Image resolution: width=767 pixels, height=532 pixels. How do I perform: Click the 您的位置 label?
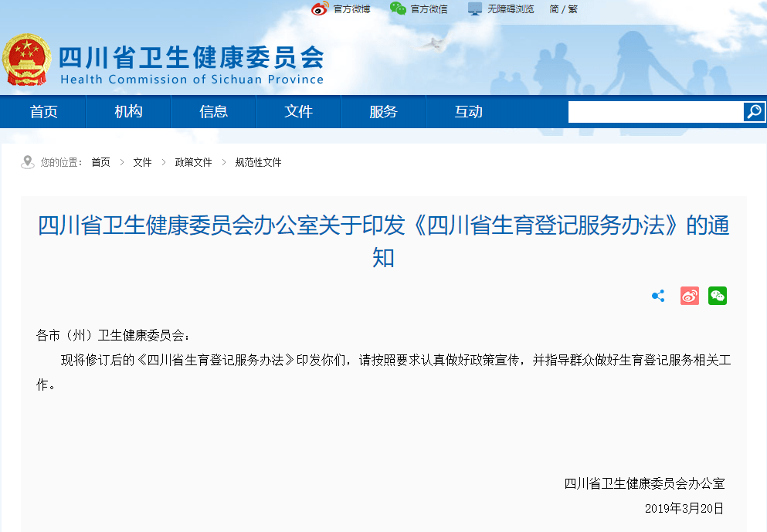pyautogui.click(x=61, y=162)
